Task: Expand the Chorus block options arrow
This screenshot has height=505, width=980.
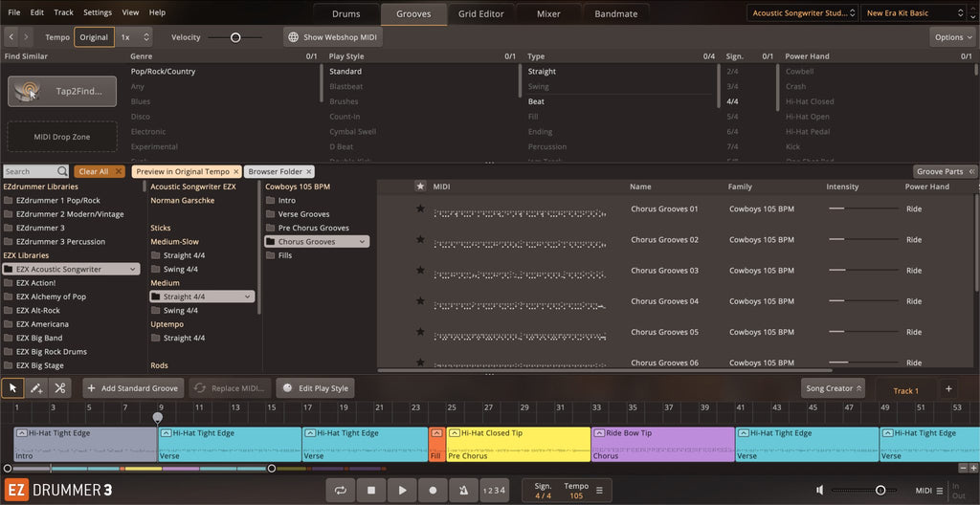Action: coord(599,433)
